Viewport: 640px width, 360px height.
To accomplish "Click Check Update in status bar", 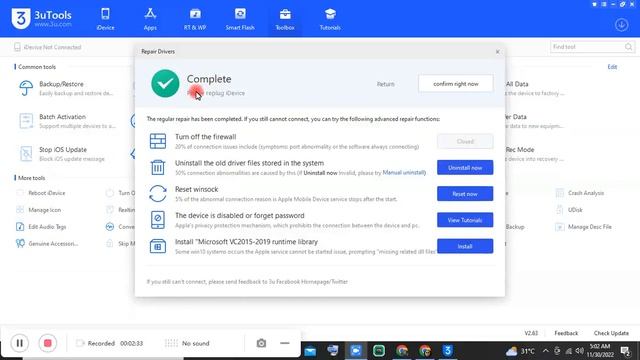I will [x=611, y=333].
